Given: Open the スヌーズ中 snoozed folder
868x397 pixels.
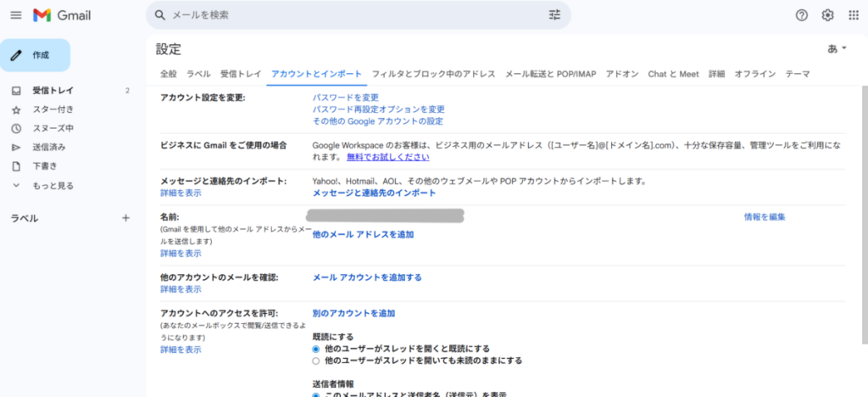Looking at the screenshot, I should click(x=53, y=128).
